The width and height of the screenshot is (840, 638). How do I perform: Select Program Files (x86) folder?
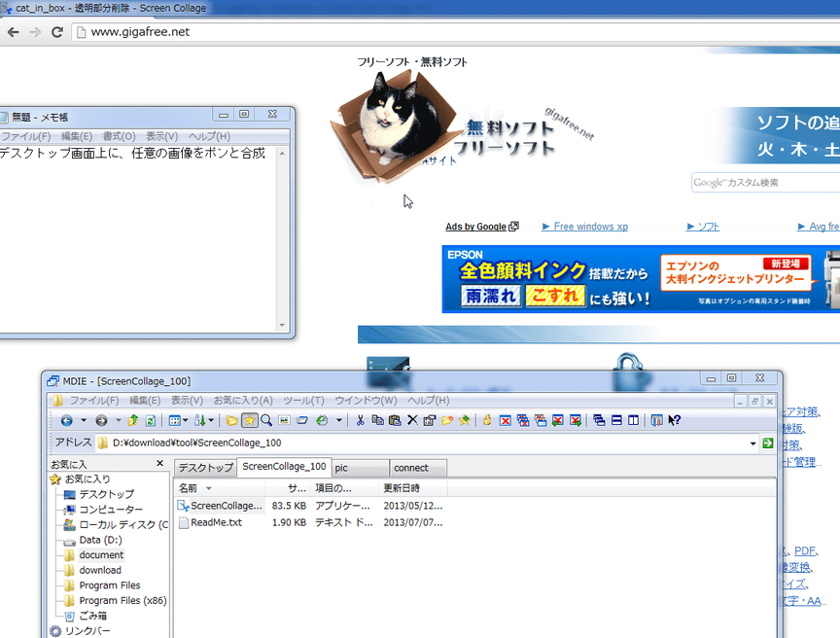point(122,601)
